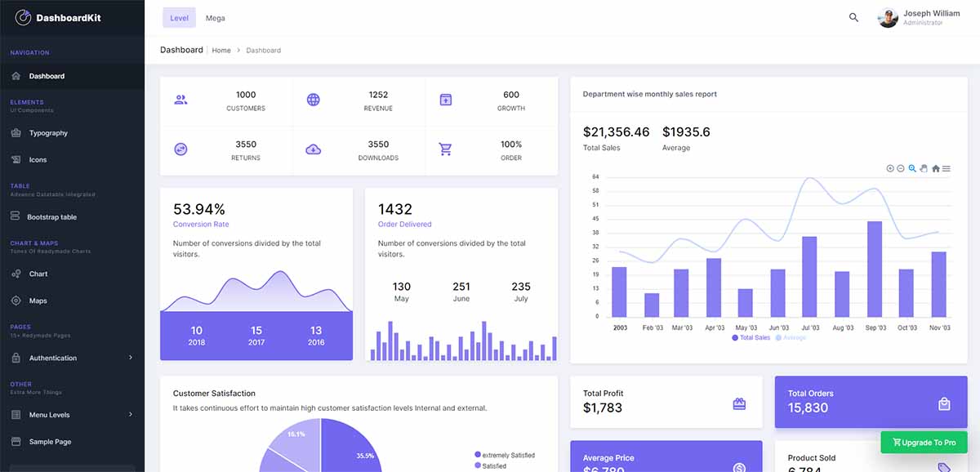Open the Home breadcrumb link

tap(220, 50)
